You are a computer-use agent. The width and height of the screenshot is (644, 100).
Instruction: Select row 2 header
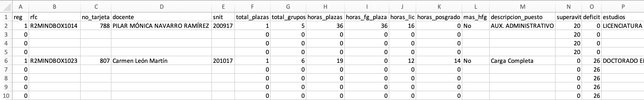(x=6, y=26)
